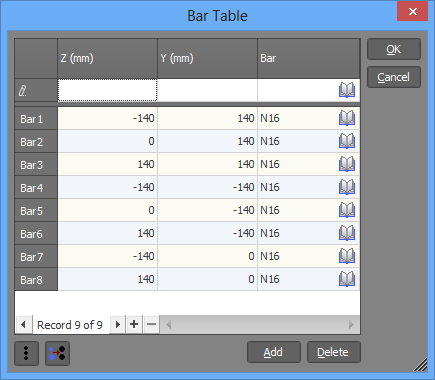This screenshot has height=380, width=435.
Task: Click the pencil edit row indicator
Action: pos(23,91)
